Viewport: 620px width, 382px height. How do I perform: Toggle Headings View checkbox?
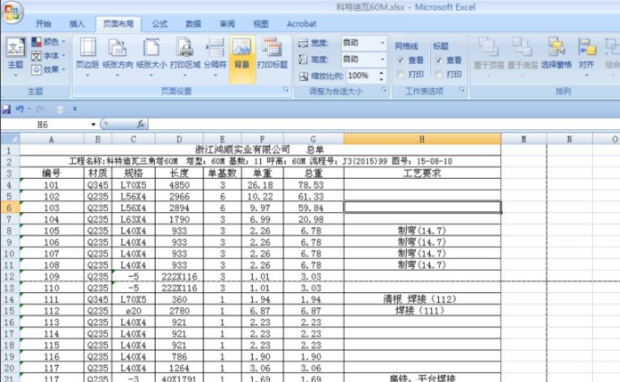(x=439, y=60)
